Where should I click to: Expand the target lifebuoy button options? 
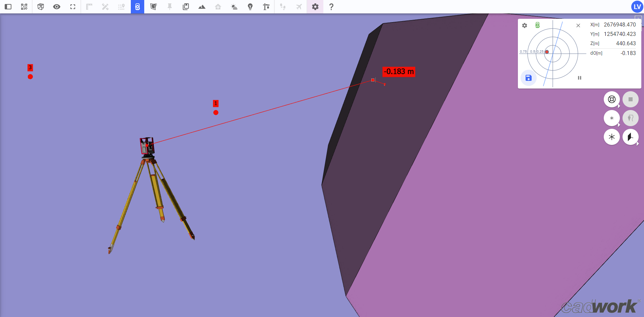point(619,106)
